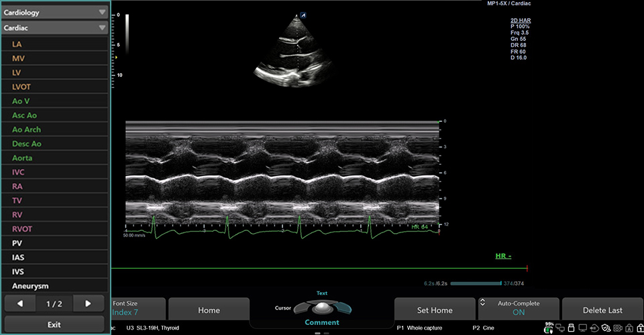Open the network connection status icon

point(560,328)
